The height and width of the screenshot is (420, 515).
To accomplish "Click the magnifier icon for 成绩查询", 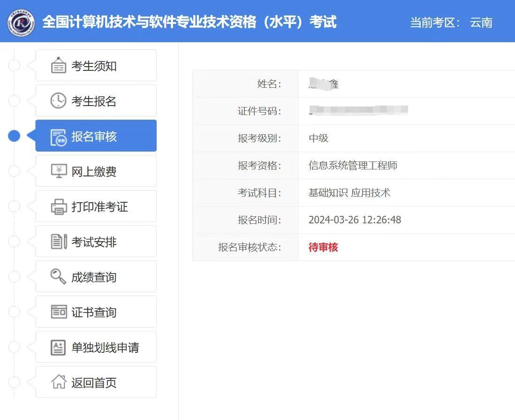I will [x=59, y=277].
